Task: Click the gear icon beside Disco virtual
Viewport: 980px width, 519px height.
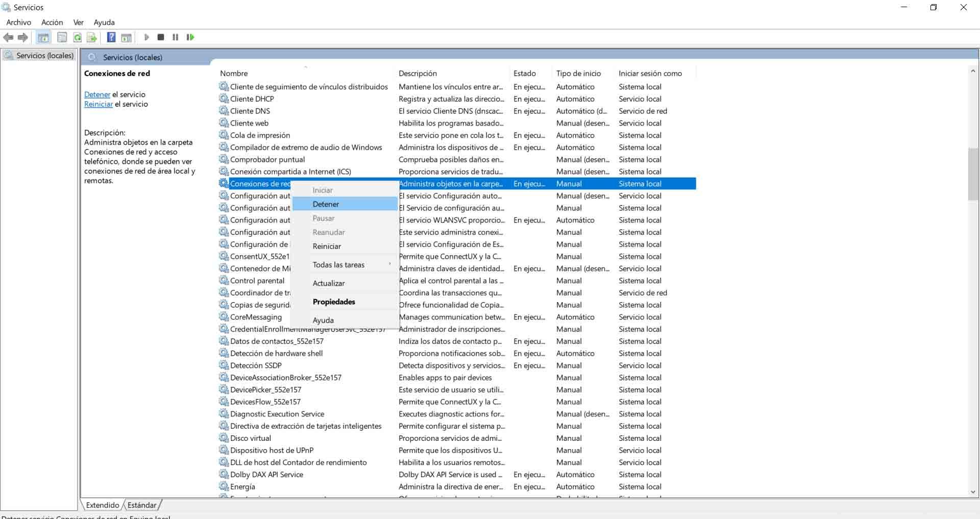Action: (224, 438)
